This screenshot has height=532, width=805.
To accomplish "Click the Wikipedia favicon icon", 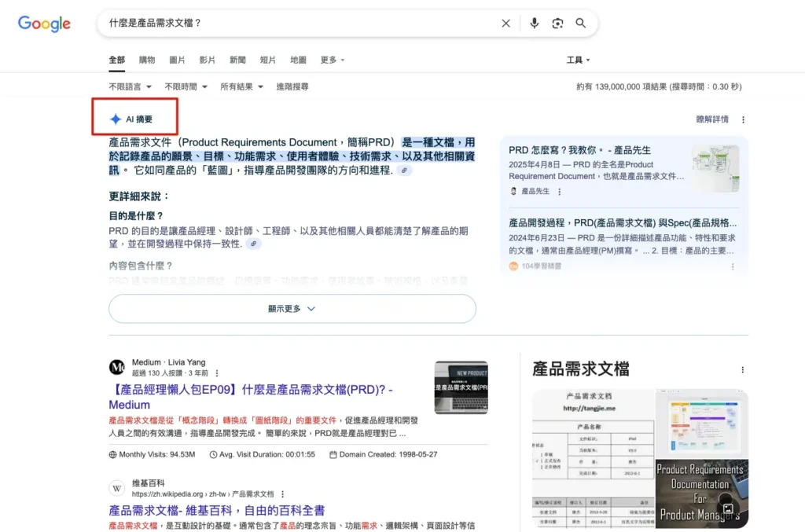I will [x=117, y=488].
